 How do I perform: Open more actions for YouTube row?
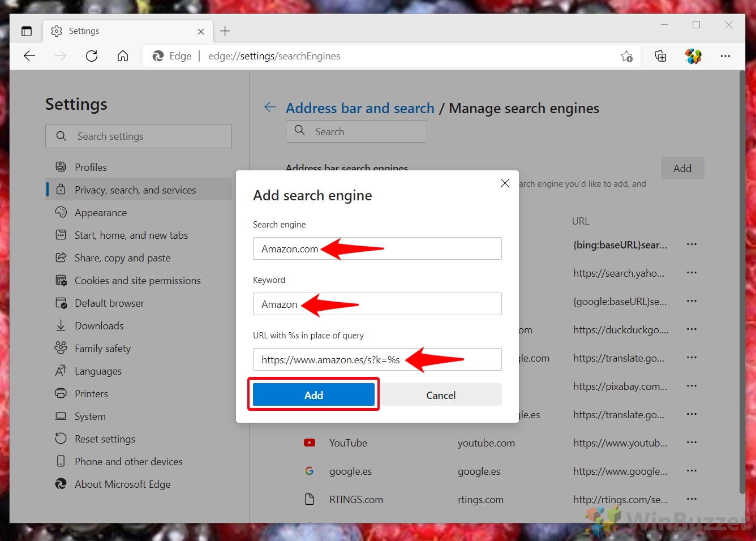691,443
